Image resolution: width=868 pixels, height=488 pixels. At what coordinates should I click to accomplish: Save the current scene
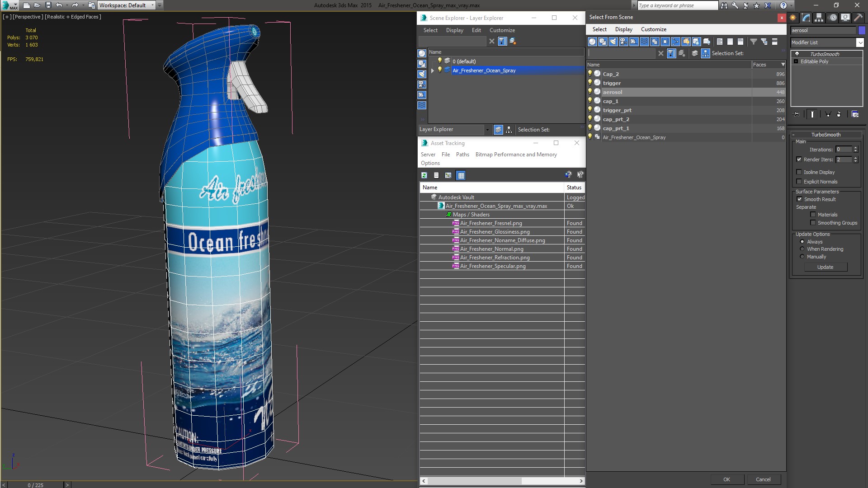[x=48, y=5]
